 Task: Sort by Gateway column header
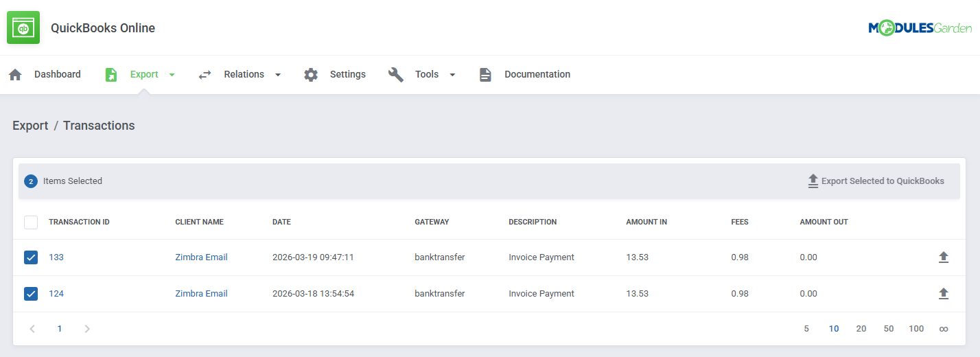(432, 222)
